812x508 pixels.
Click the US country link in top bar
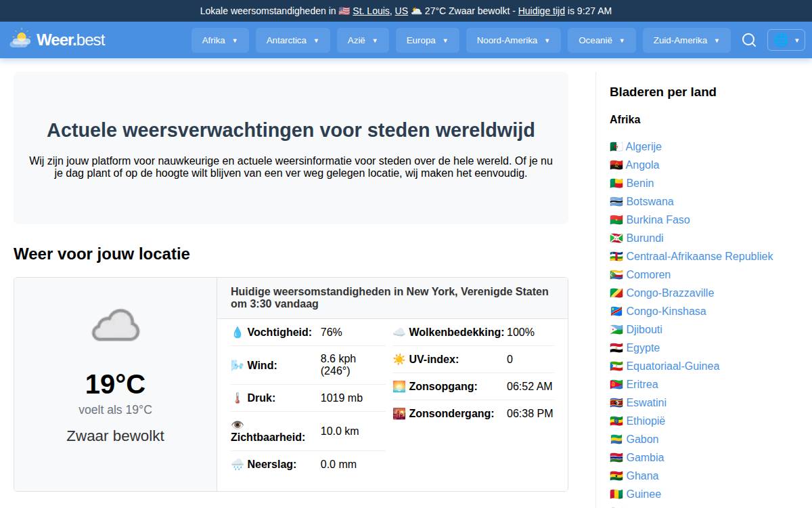point(401,11)
